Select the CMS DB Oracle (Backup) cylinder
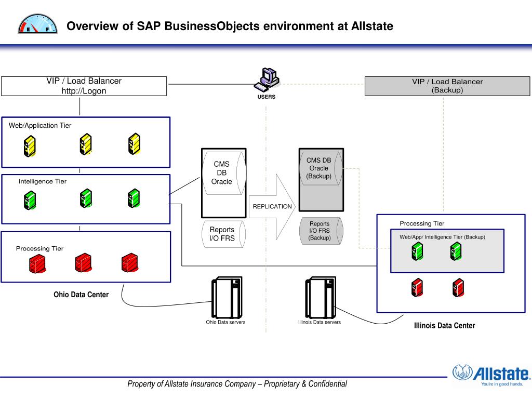The width and height of the screenshot is (532, 399). [x=321, y=168]
